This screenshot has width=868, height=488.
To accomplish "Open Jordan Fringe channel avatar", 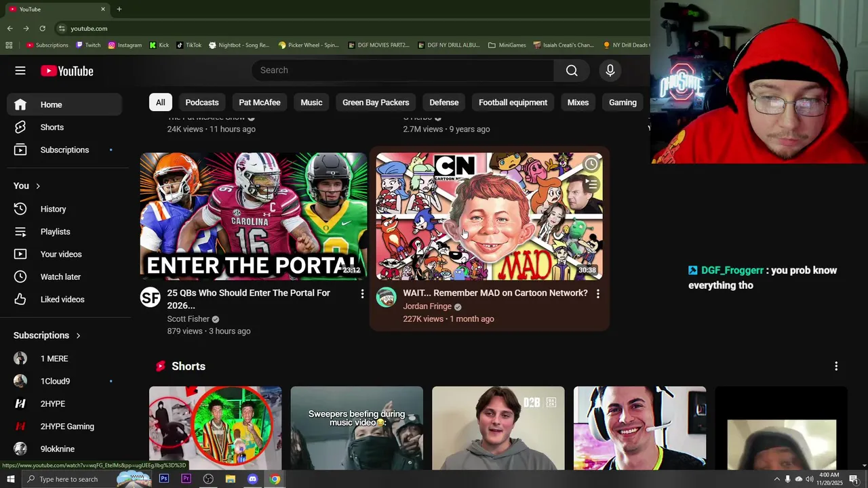I will click(387, 297).
